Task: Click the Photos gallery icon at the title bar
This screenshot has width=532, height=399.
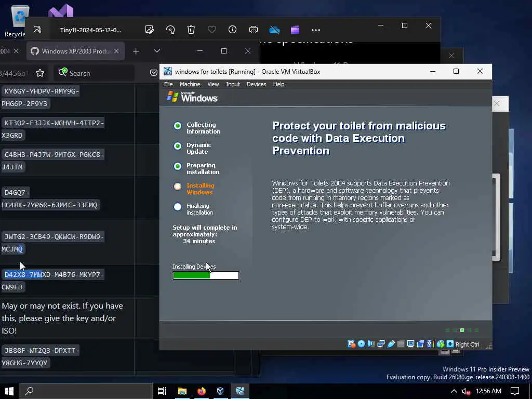Action: pyautogui.click(x=37, y=30)
